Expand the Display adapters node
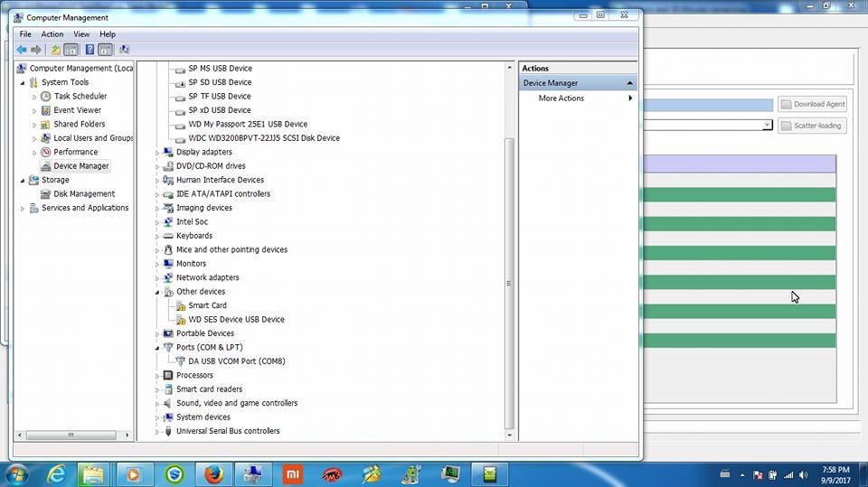This screenshot has height=487, width=868. (x=157, y=153)
